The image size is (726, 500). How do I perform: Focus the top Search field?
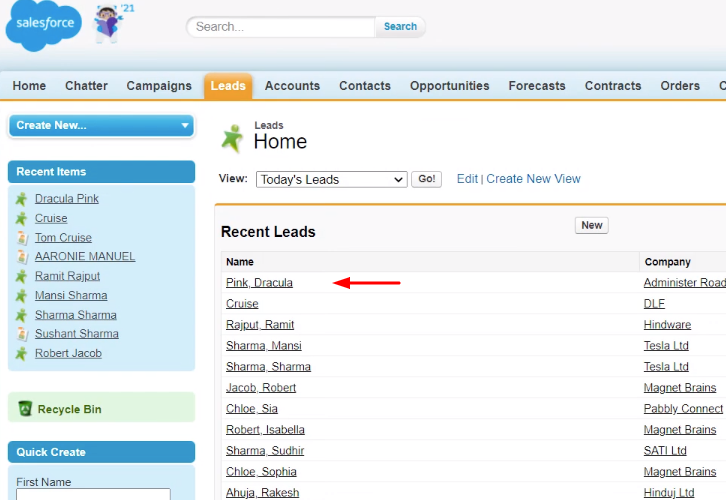(x=281, y=27)
